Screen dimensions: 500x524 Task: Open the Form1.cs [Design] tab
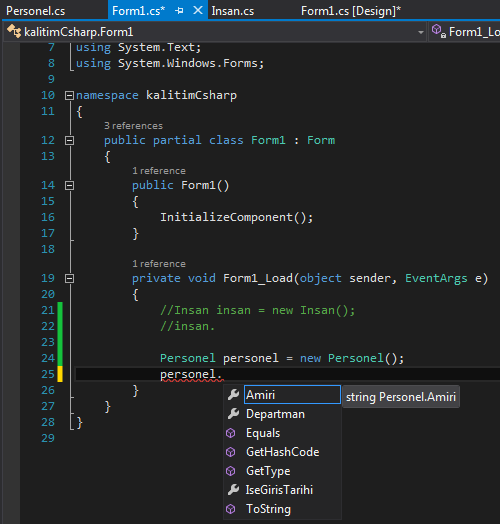pyautogui.click(x=351, y=11)
